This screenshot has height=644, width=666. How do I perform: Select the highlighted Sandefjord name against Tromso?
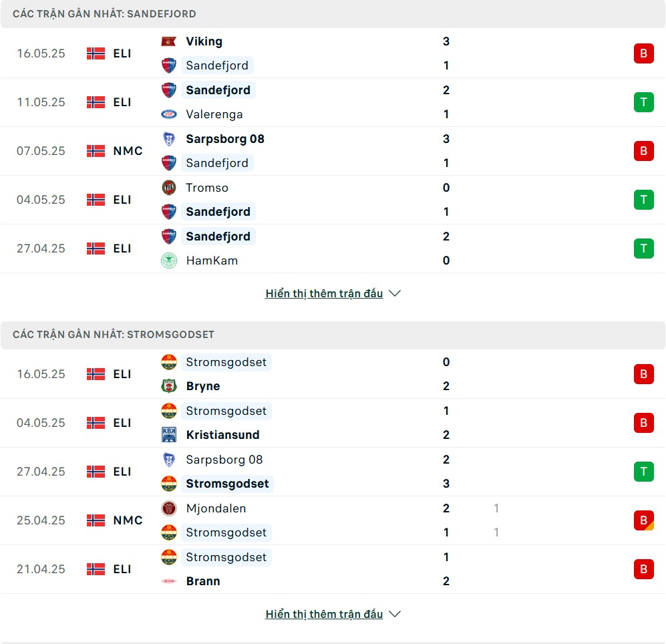tap(218, 212)
